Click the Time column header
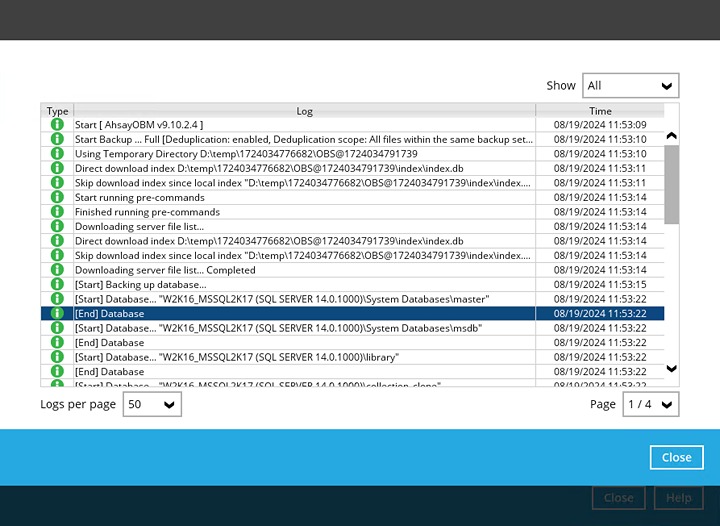Screen dimensions: 720x526 pos(600,111)
